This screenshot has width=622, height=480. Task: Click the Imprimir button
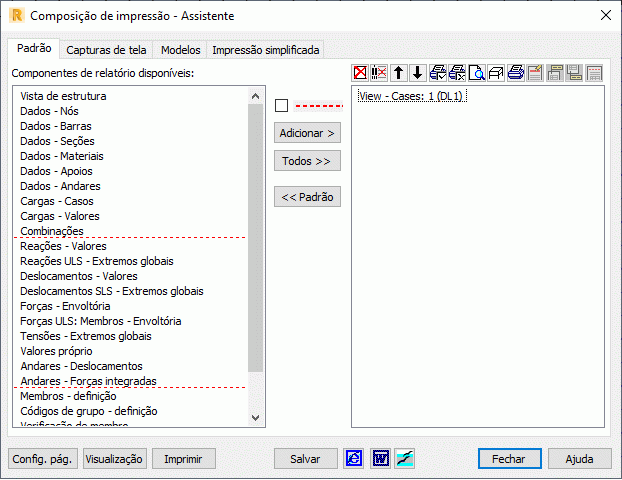coord(184,459)
